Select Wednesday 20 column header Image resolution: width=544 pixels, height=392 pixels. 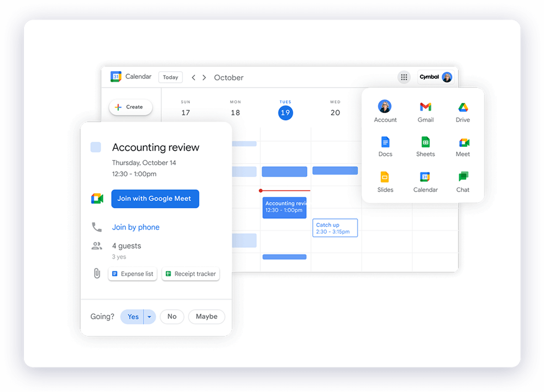click(x=335, y=109)
